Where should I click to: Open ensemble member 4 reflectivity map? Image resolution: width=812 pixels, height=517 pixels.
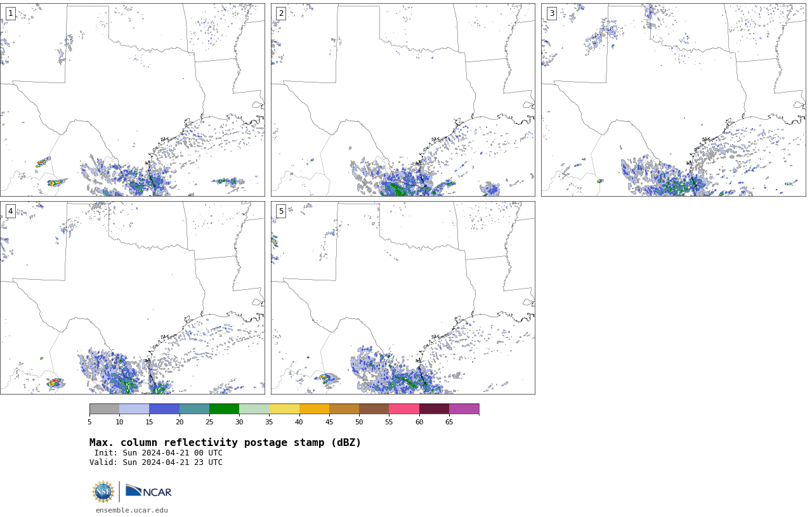click(x=132, y=298)
